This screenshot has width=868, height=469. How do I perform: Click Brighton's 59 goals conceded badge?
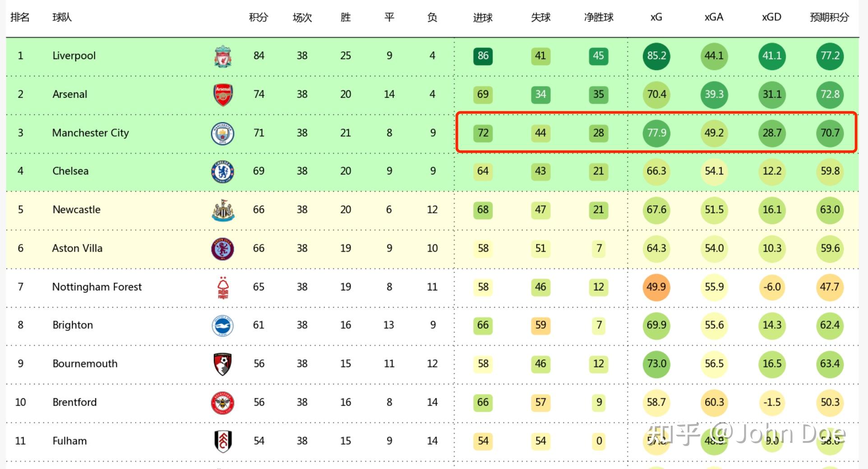coord(540,325)
